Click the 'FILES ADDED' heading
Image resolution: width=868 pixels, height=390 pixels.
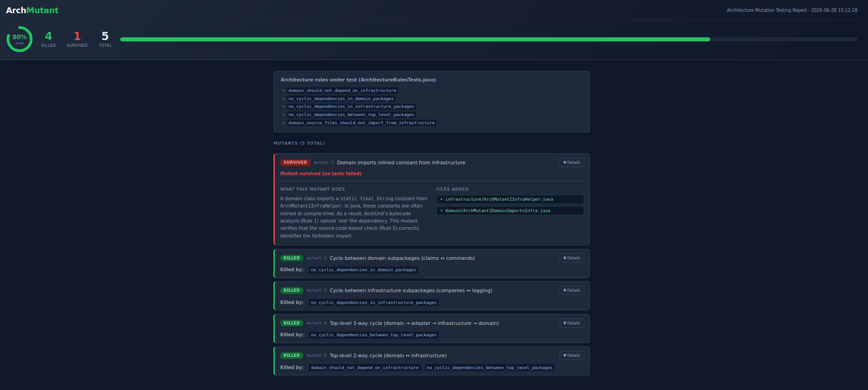452,189
